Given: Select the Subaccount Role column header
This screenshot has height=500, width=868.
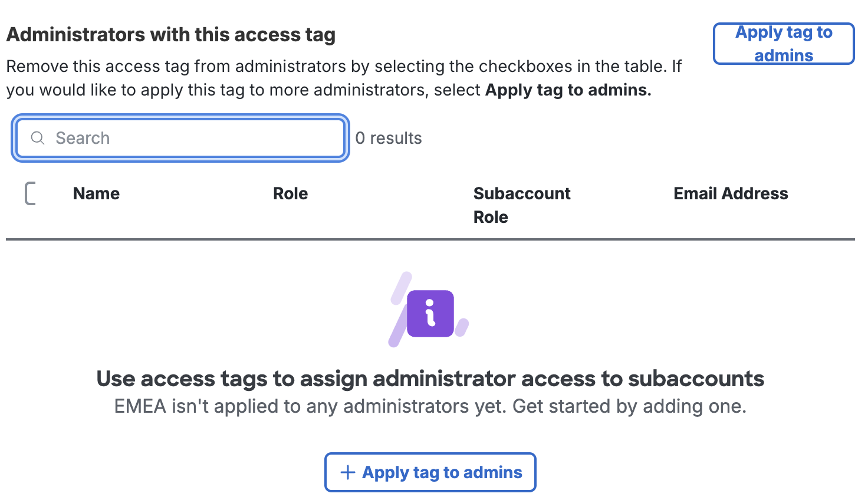Looking at the screenshot, I should pos(522,205).
